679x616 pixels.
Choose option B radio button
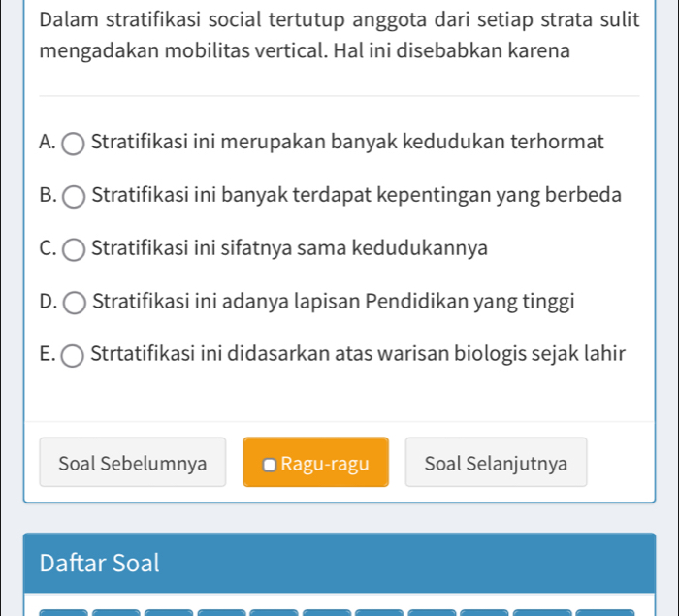(x=74, y=196)
